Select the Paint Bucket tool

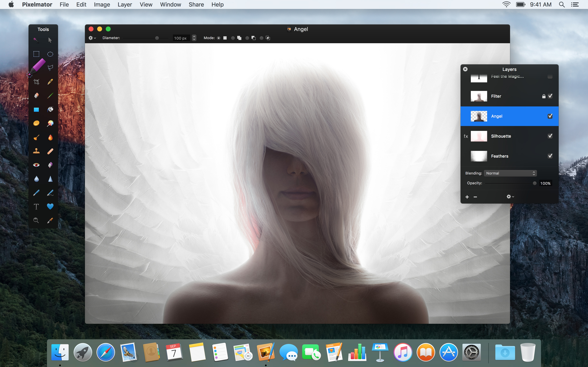point(50,109)
